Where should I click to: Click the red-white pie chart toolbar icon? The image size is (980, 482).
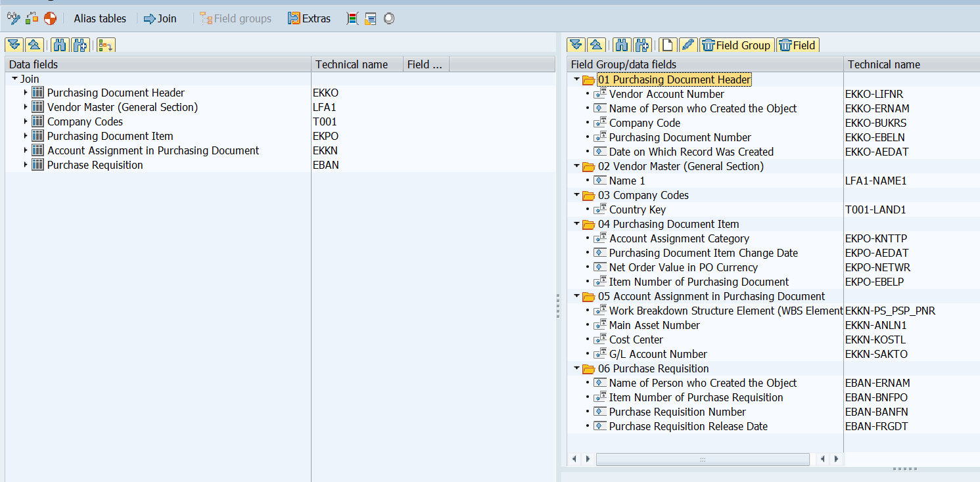pyautogui.click(x=49, y=18)
